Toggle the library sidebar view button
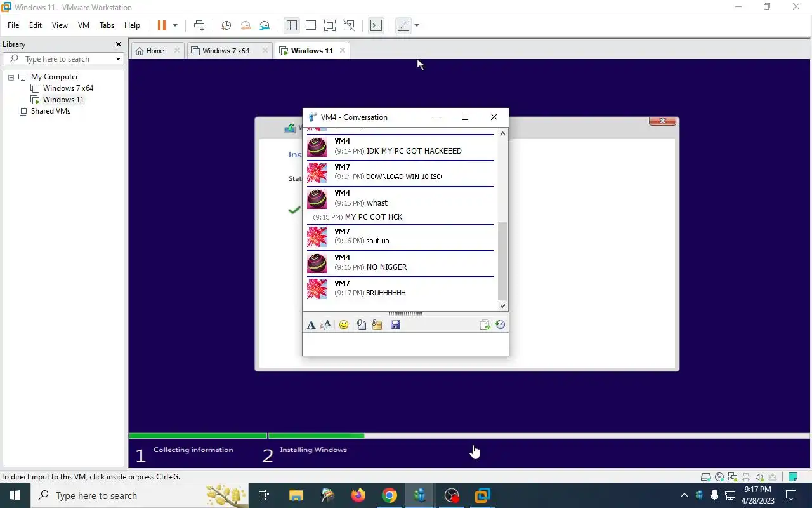 [x=292, y=25]
